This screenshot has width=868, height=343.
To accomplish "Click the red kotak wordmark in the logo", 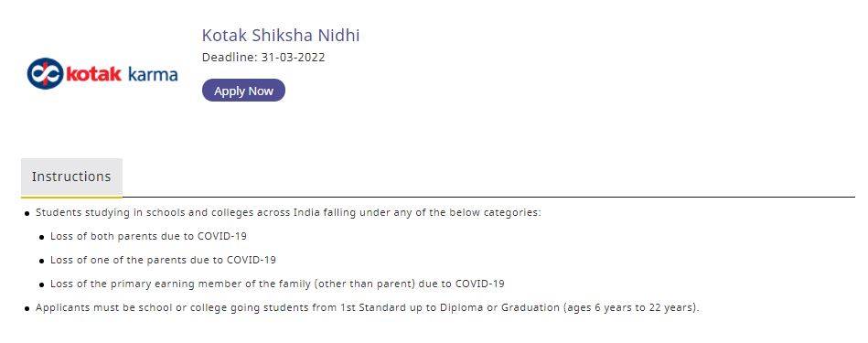I will click(93, 73).
